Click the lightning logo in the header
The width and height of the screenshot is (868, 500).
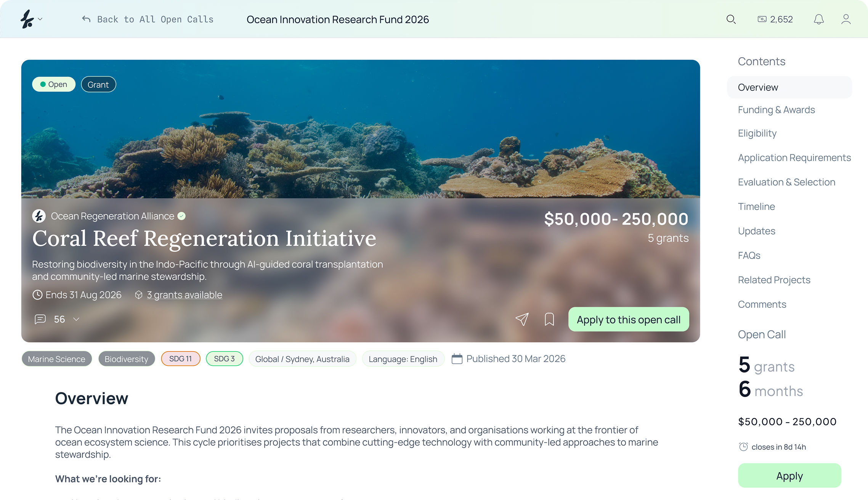click(27, 19)
